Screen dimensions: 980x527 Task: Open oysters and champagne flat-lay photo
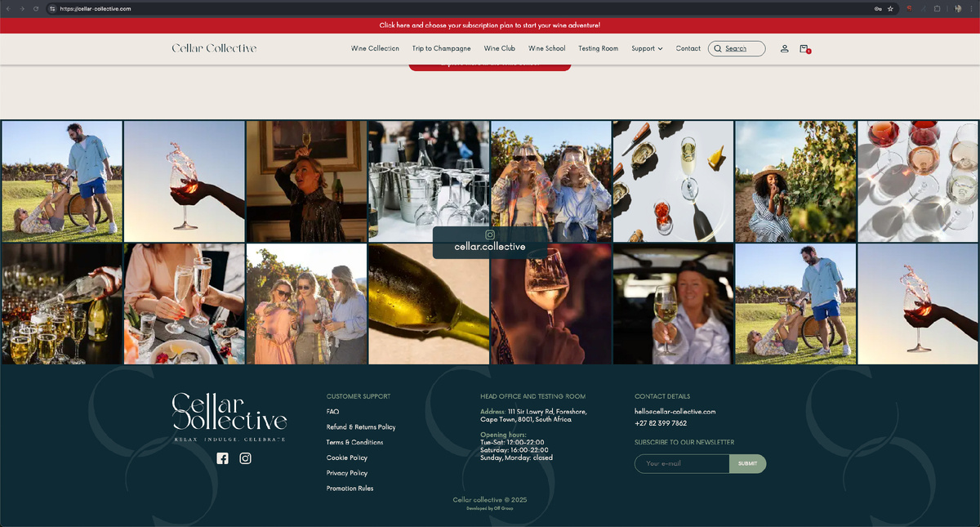click(x=674, y=181)
